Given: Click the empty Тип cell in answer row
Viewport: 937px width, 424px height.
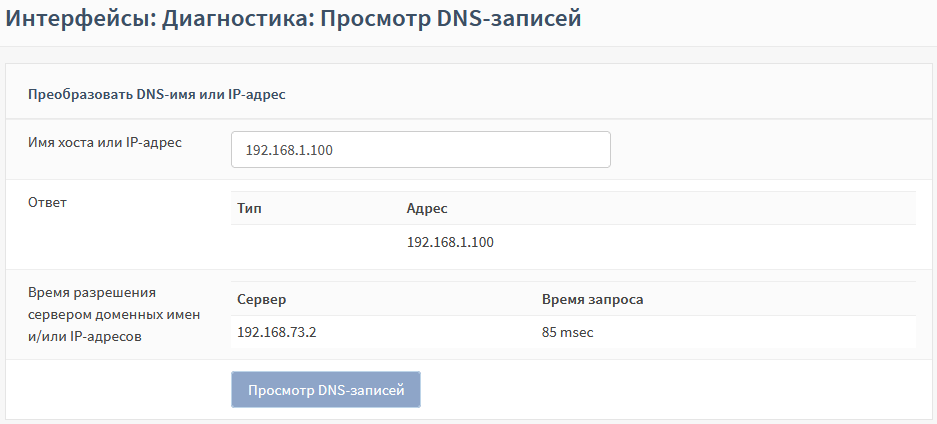Looking at the screenshot, I should (319, 242).
